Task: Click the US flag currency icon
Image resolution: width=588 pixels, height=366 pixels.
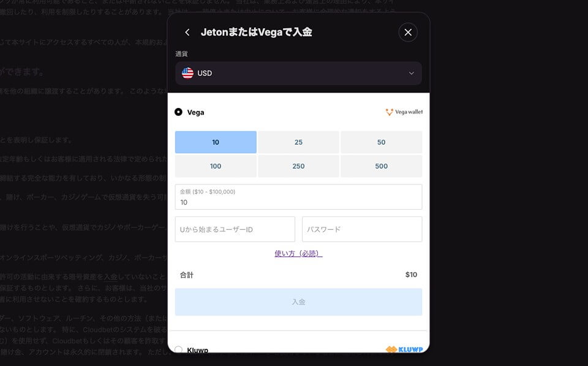Action: (187, 73)
